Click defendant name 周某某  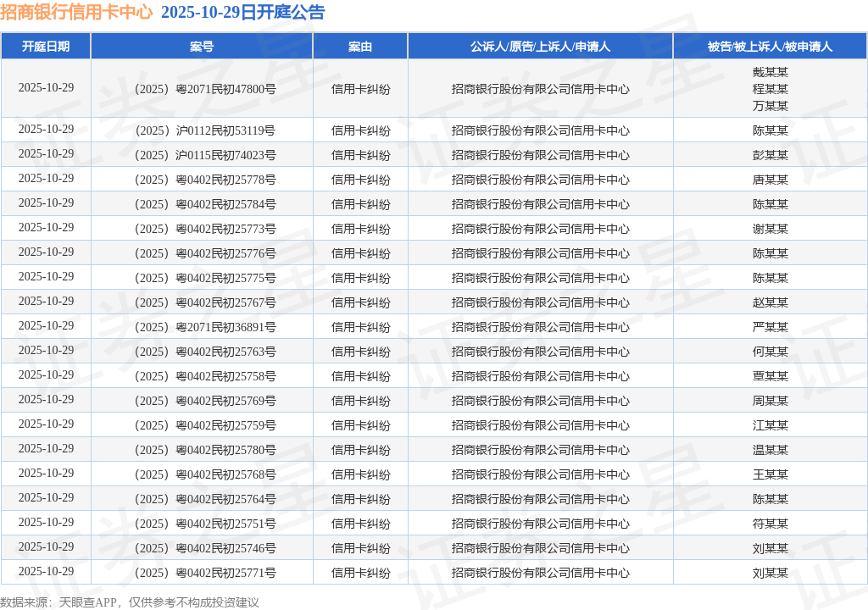(x=770, y=401)
